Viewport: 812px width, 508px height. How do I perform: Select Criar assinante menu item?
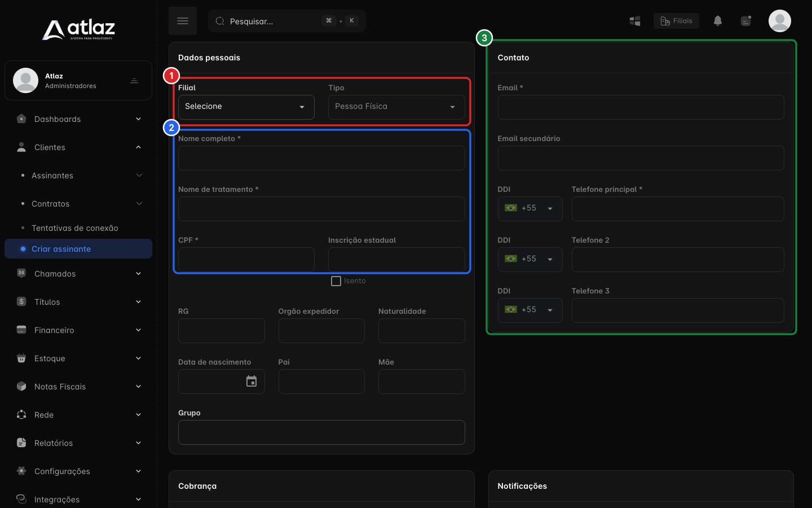coord(78,249)
